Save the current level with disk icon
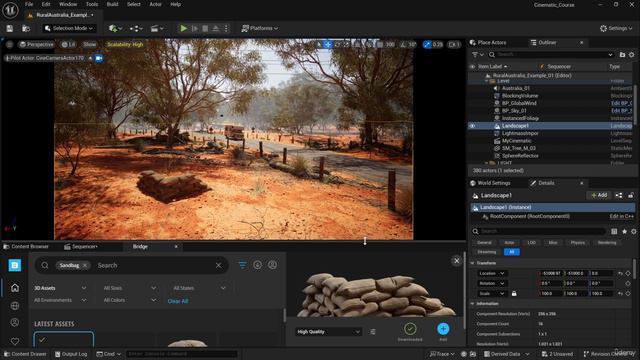Image resolution: width=640 pixels, height=360 pixels. 9,28
